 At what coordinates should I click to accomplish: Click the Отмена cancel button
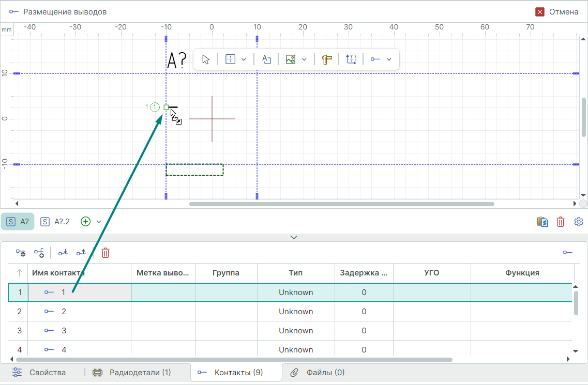click(557, 12)
